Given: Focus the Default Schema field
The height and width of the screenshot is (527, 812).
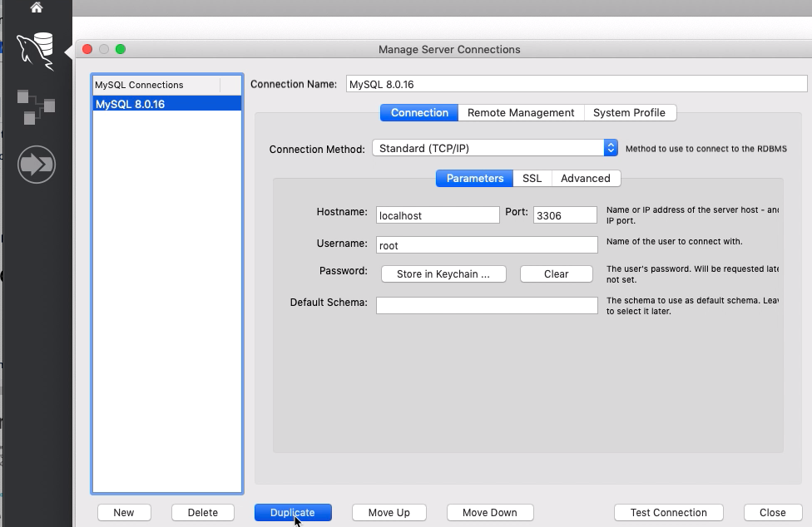Looking at the screenshot, I should coord(487,305).
